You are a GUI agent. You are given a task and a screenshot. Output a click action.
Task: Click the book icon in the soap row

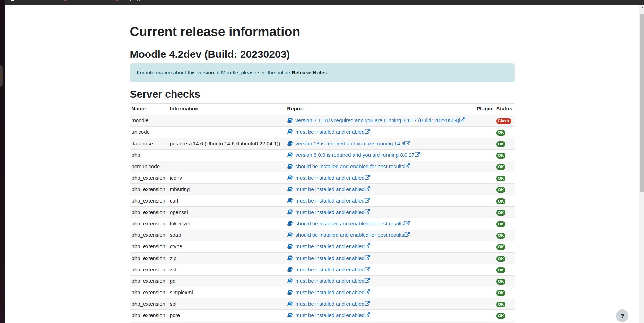(290, 235)
